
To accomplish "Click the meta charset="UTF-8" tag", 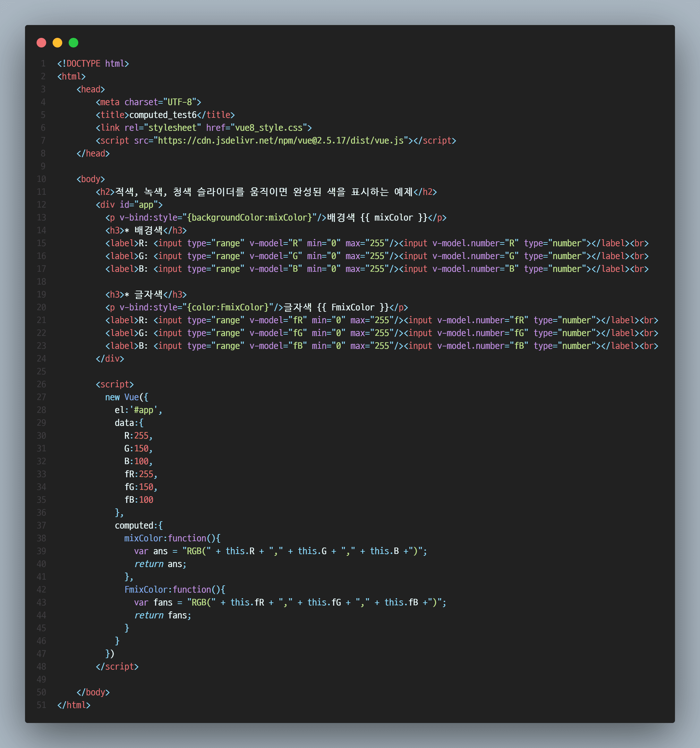I will (148, 102).
